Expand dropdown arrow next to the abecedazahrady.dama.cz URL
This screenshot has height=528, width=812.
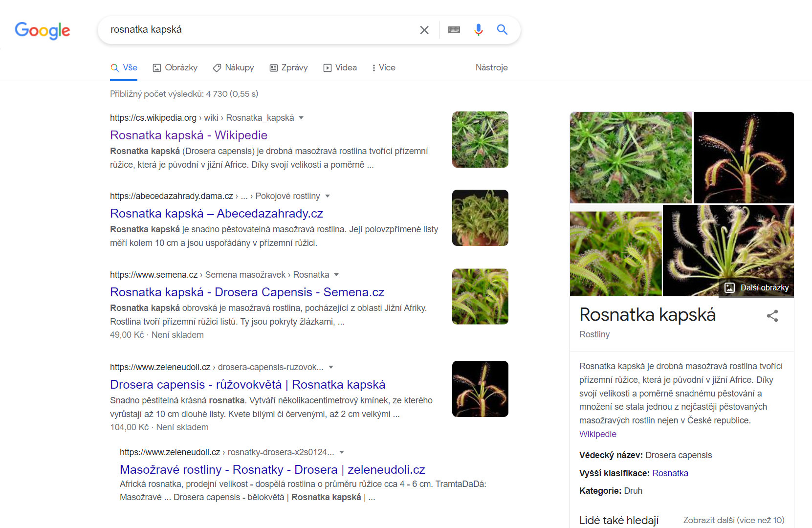328,196
